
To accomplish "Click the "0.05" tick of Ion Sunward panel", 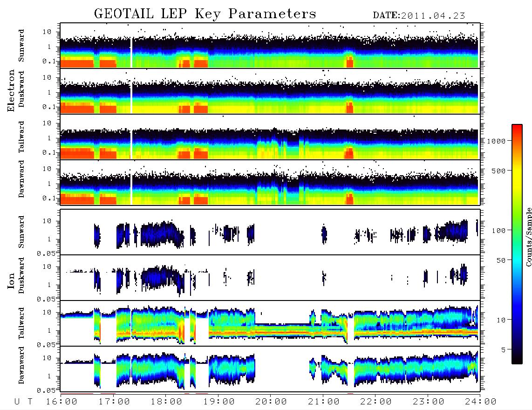I will [46, 253].
